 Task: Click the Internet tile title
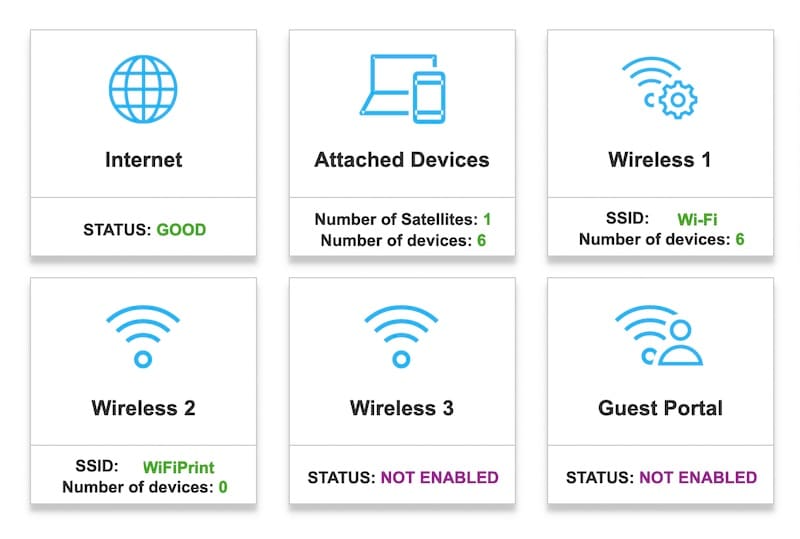(143, 160)
